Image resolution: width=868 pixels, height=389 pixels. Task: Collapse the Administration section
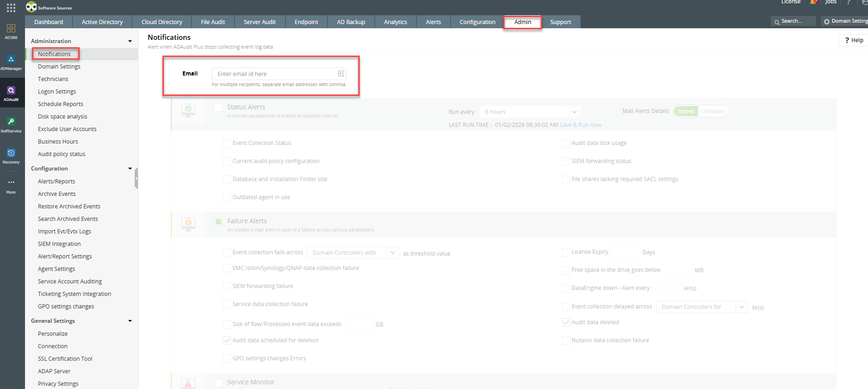pos(130,41)
